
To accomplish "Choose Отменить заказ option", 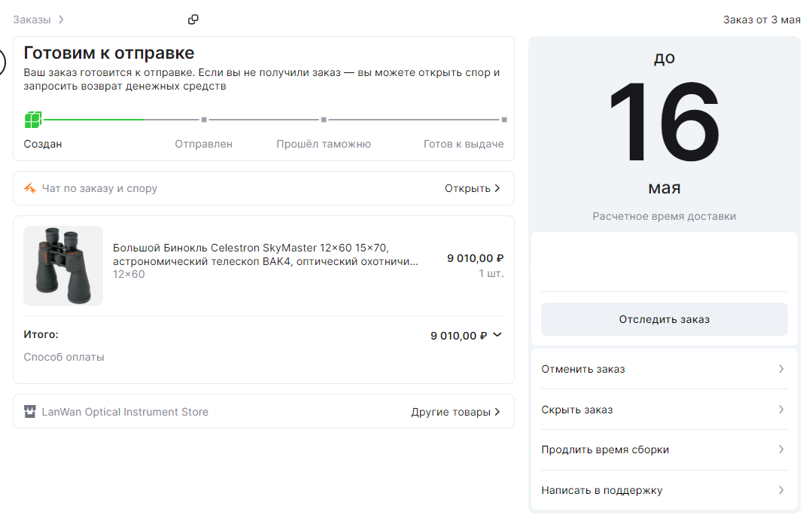I will (x=665, y=369).
